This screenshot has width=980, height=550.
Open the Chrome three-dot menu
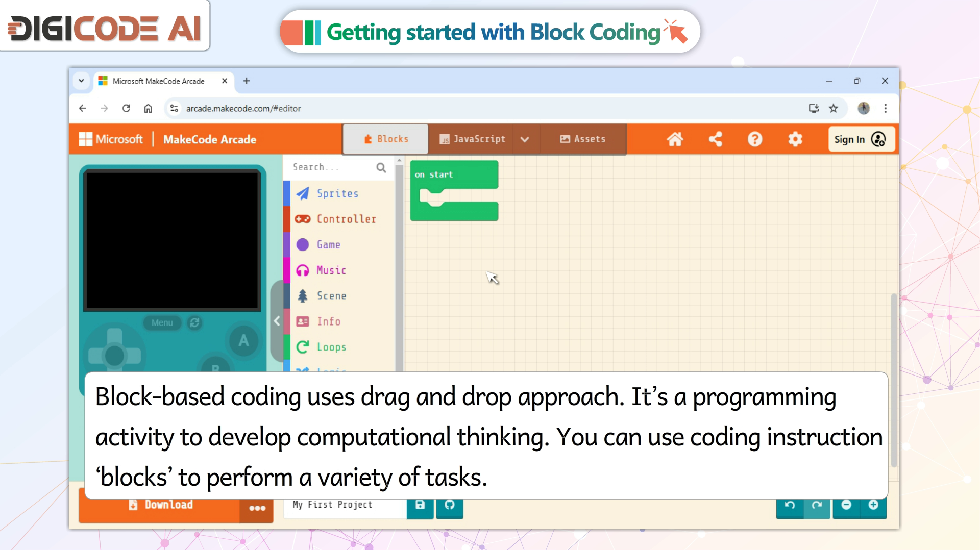click(886, 108)
